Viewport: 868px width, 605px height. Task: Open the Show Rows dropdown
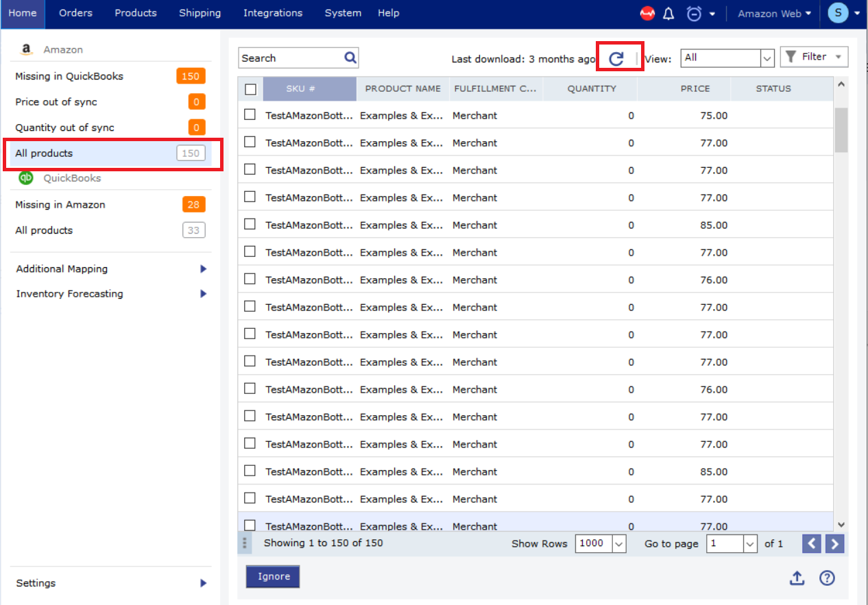(601, 544)
